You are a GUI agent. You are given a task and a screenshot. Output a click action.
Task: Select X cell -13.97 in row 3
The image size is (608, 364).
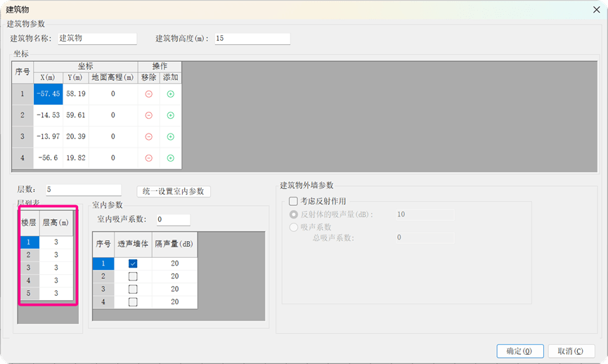tap(48, 136)
